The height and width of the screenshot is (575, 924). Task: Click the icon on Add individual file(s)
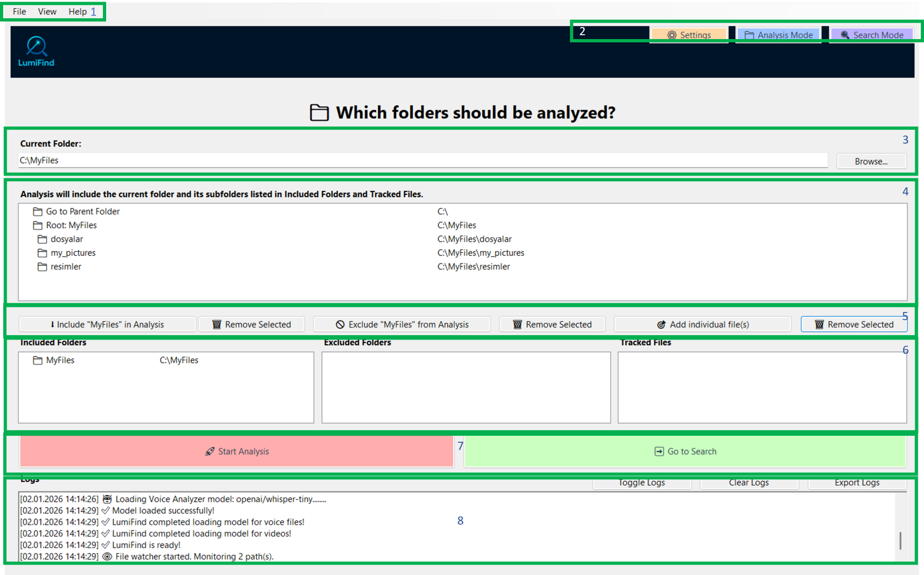click(x=662, y=325)
